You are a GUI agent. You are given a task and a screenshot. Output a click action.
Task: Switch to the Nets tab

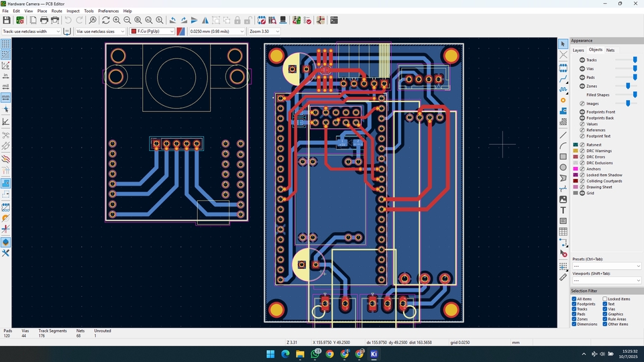(x=610, y=50)
